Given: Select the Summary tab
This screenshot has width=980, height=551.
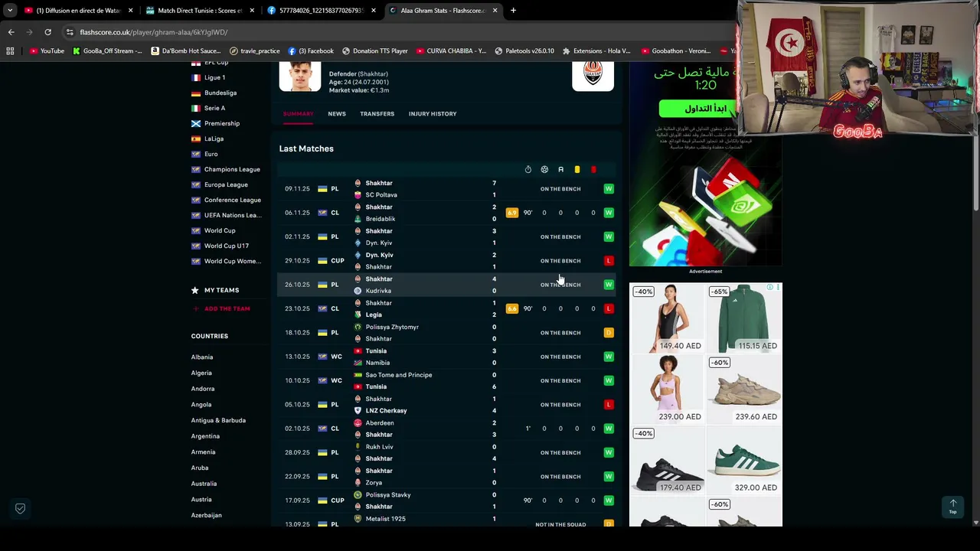Looking at the screenshot, I should (299, 114).
